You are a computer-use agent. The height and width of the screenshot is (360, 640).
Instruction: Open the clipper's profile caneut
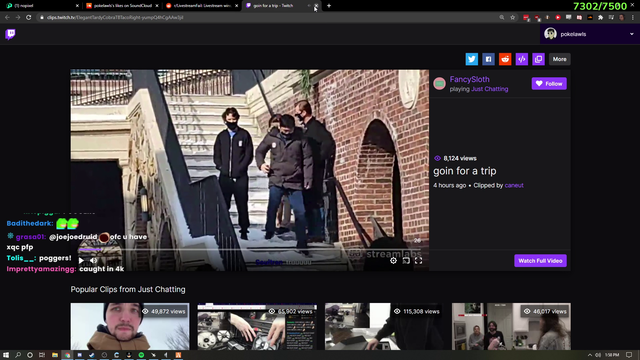(514, 185)
